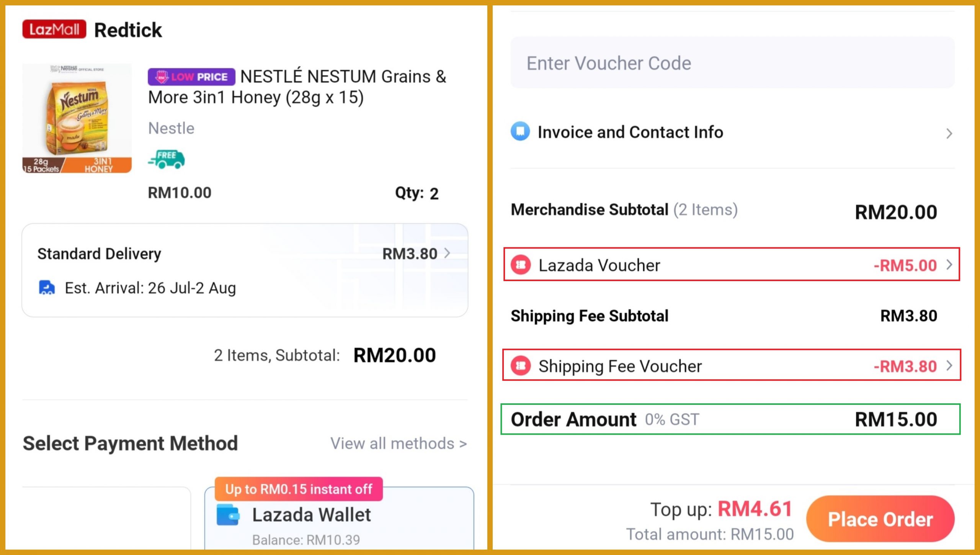Viewport: 980px width, 555px height.
Task: Open the Nestum product thumbnail
Action: pyautogui.click(x=77, y=118)
